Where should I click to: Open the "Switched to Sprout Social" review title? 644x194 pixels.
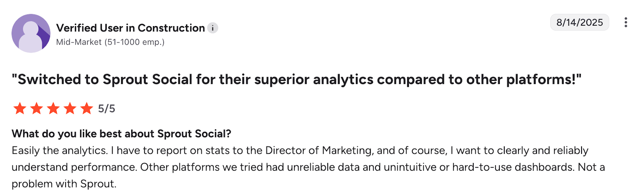click(x=296, y=80)
